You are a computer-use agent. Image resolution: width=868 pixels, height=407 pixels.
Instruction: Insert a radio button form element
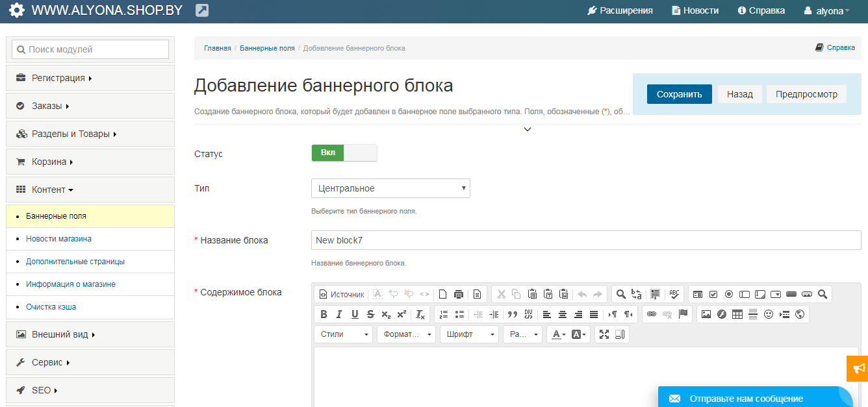click(x=729, y=294)
